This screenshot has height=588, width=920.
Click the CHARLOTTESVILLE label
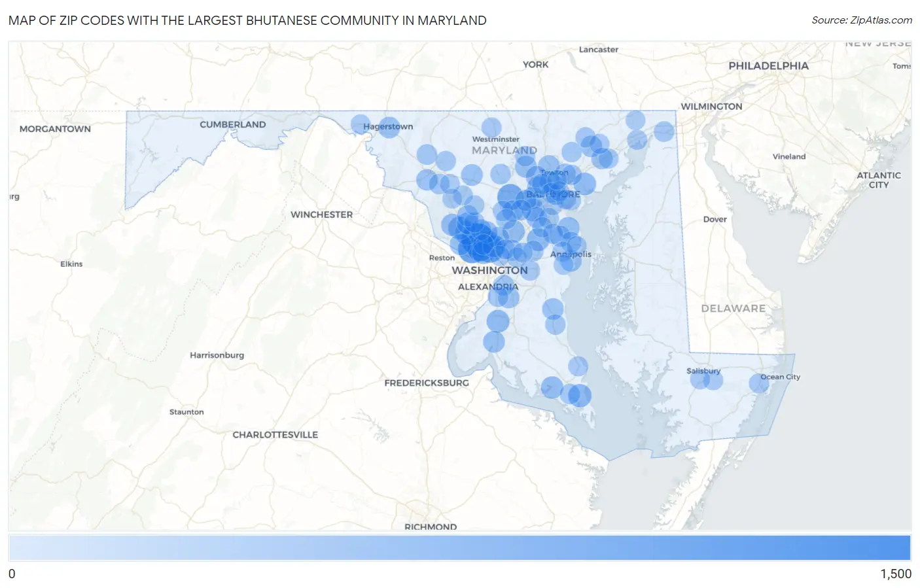pyautogui.click(x=275, y=434)
